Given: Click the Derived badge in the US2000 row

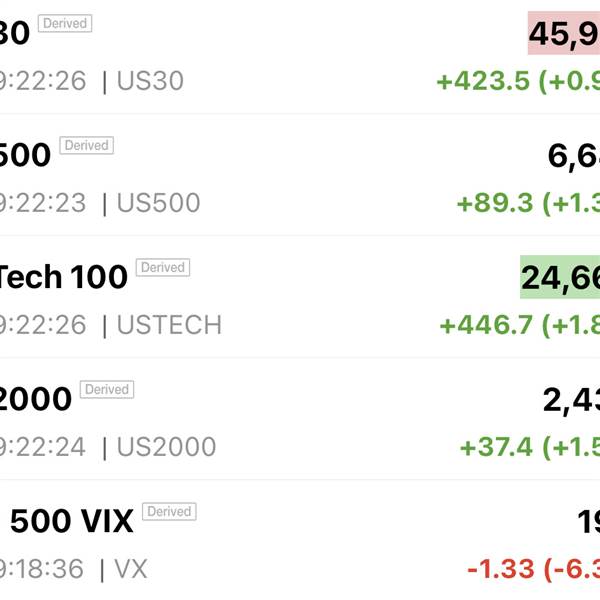Looking at the screenshot, I should (107, 389).
